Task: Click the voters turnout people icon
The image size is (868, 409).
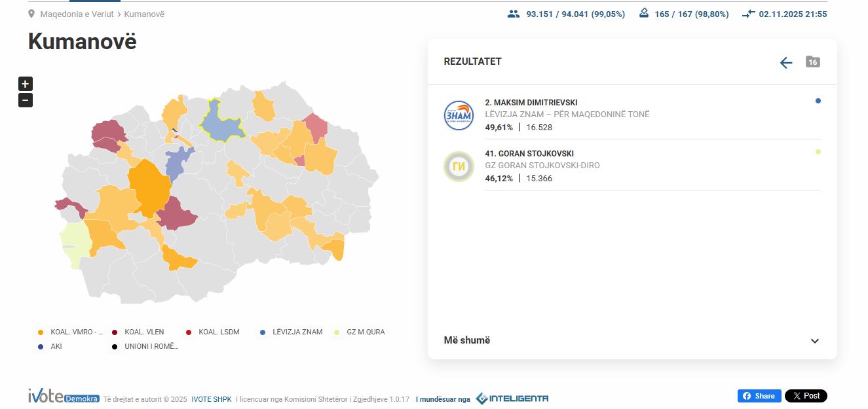Action: (x=513, y=14)
